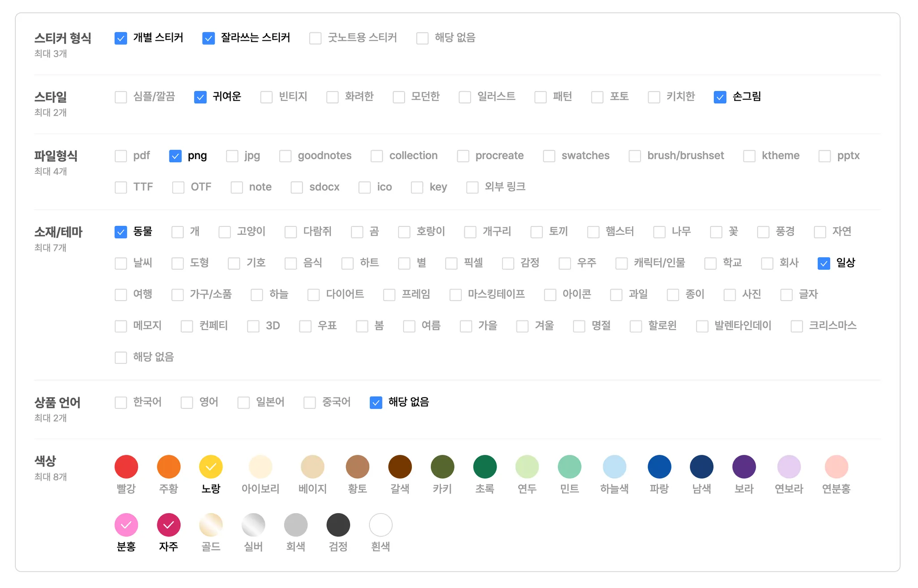Deselect the pink 분홍 swatch

point(126,525)
